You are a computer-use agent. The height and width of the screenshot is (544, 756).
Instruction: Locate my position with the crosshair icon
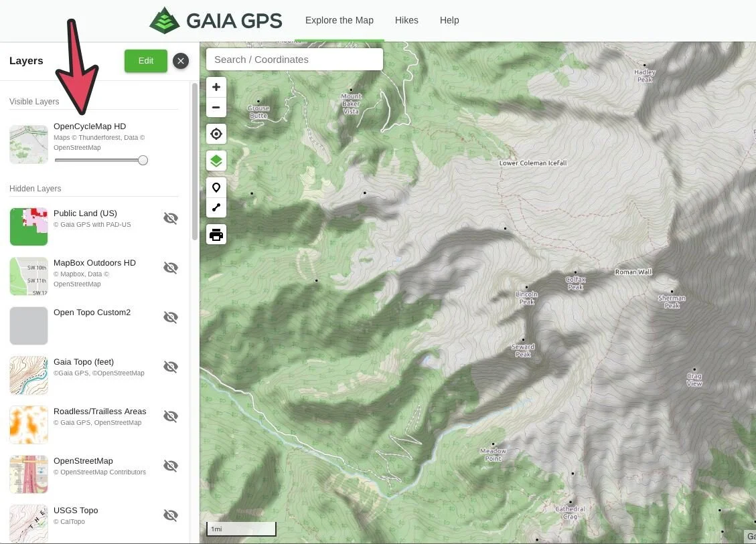pos(216,134)
